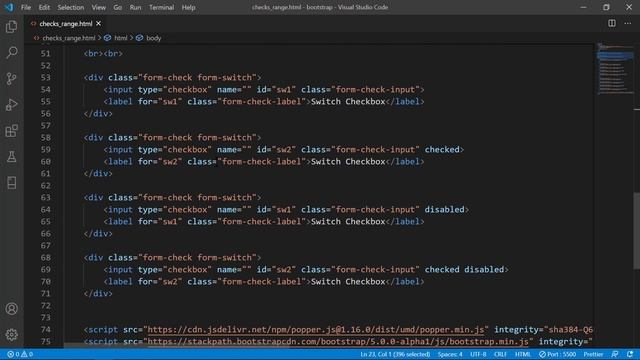Screen dimensions: 640x360
Task: Minimize the VS Code window
Action: tap(583, 7)
